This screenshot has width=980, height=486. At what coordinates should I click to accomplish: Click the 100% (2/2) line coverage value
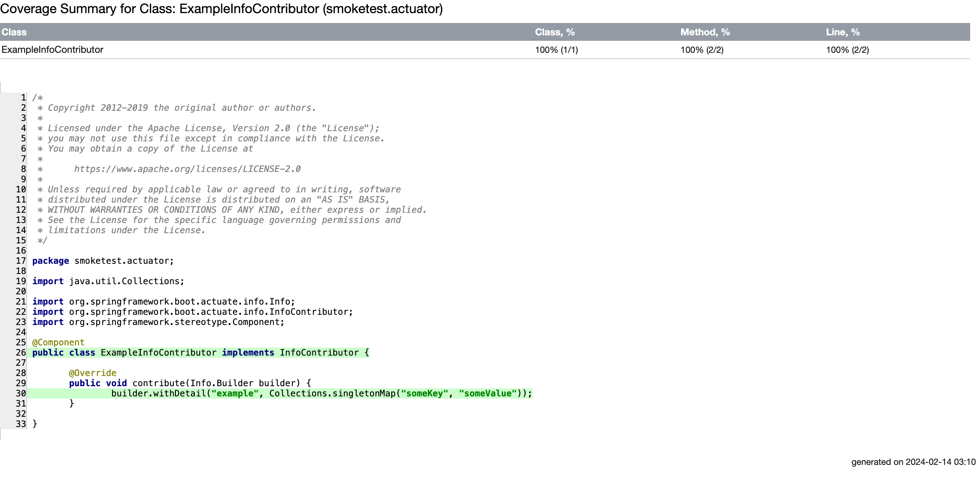(847, 50)
